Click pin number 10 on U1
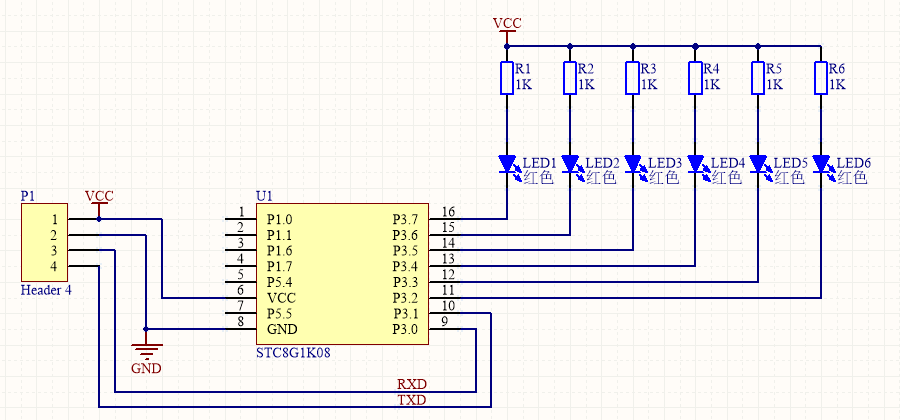 [449, 306]
